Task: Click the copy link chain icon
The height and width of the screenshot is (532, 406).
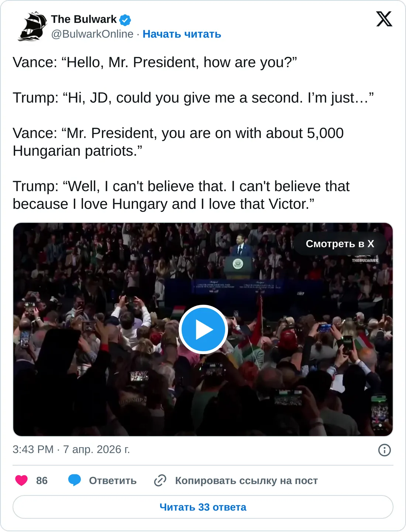Action: tap(160, 480)
